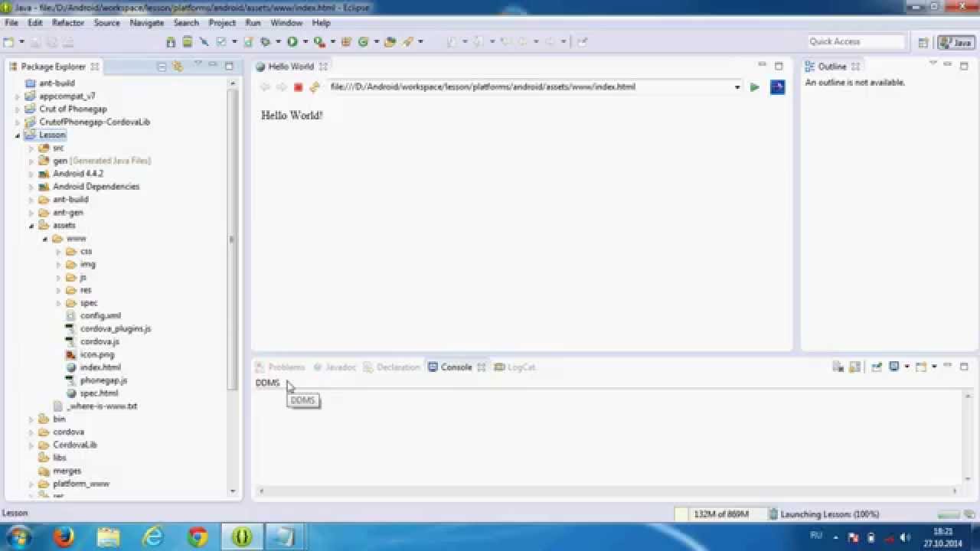Open the Display Selected Console dropdown arrow
Viewport: 980px width, 551px height.
click(x=907, y=367)
